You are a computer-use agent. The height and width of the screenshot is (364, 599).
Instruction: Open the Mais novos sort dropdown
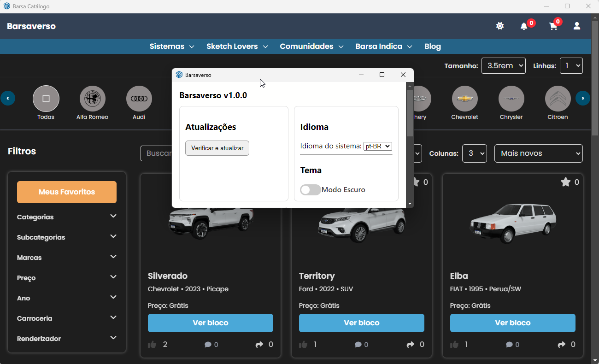click(538, 153)
